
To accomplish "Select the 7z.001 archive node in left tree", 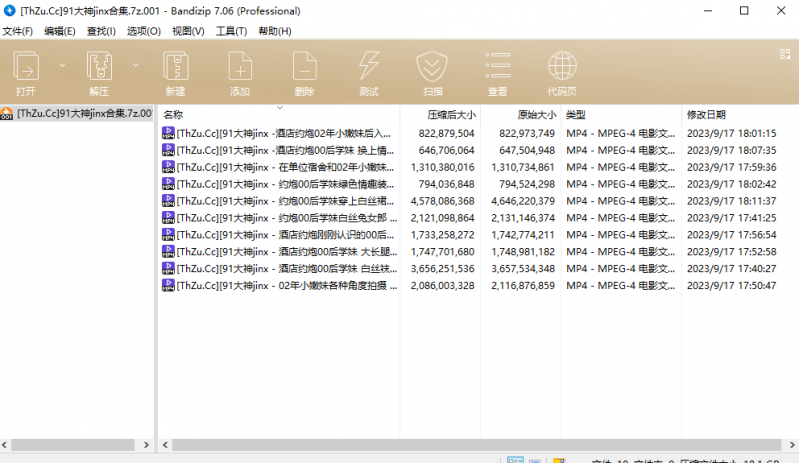I will (76, 114).
